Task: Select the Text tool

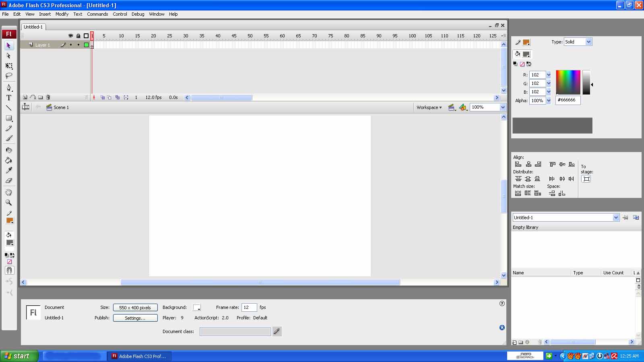Action: click(x=9, y=97)
